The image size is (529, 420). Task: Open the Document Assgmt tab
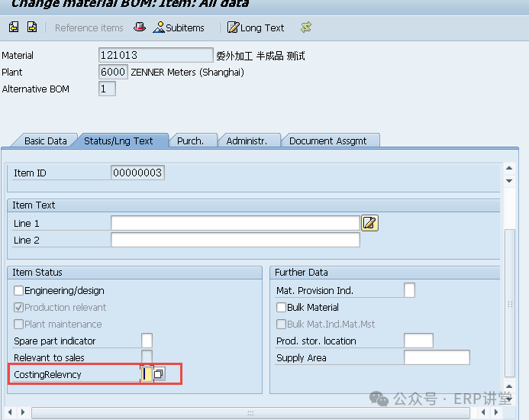(327, 141)
